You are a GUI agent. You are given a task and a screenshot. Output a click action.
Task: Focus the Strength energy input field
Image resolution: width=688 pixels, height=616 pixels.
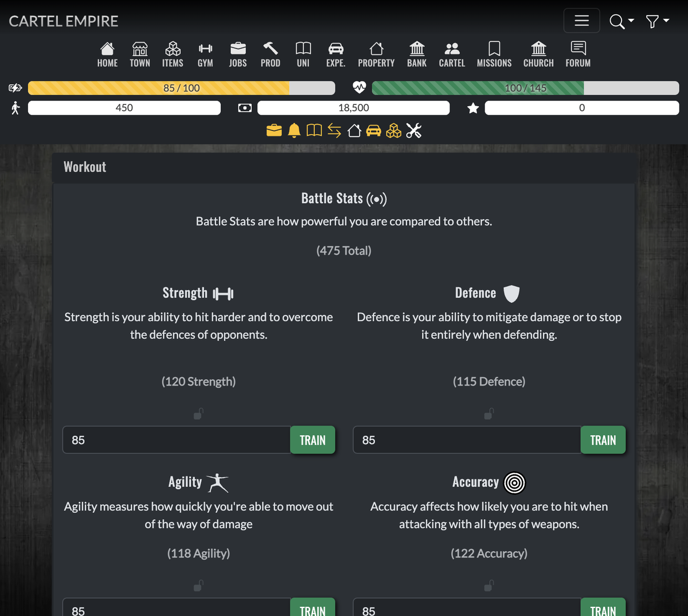tap(177, 440)
